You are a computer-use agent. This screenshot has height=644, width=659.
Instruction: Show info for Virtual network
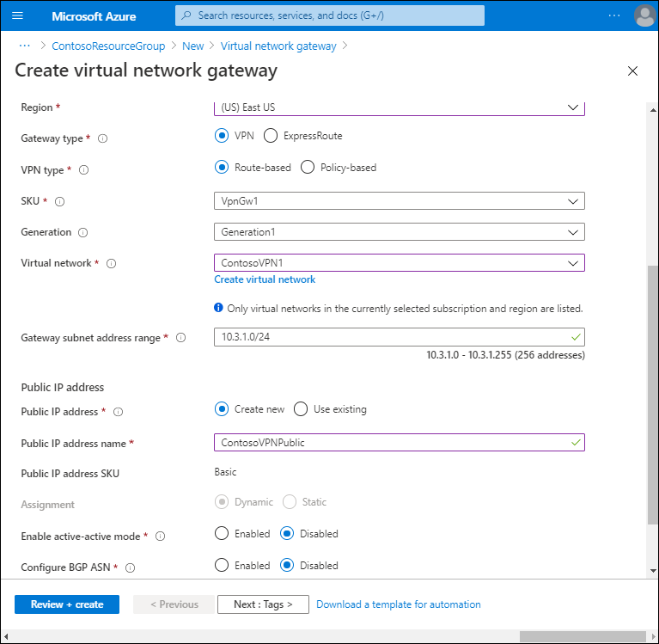point(111,263)
